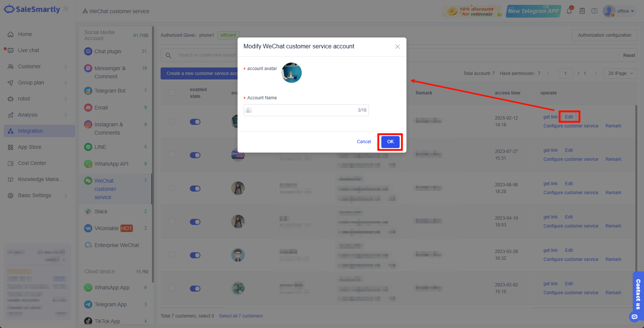Click the search magnifier icon

pyautogui.click(x=169, y=55)
